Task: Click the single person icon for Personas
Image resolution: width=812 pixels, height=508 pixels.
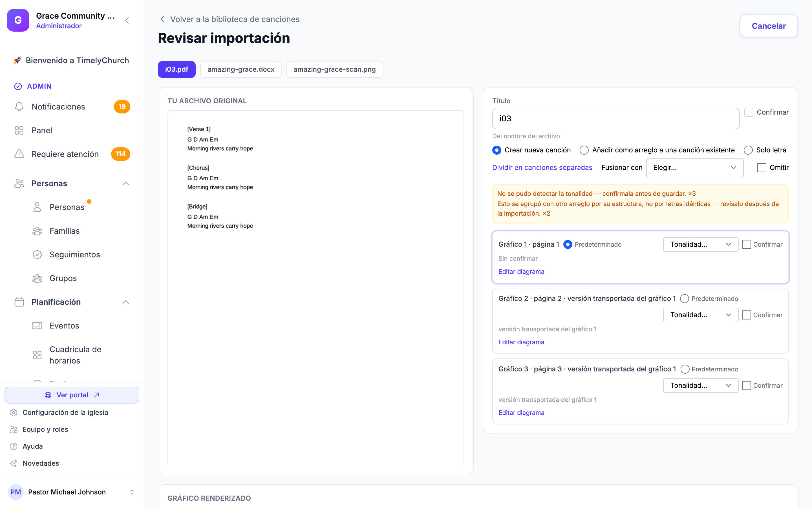Action: (x=37, y=207)
